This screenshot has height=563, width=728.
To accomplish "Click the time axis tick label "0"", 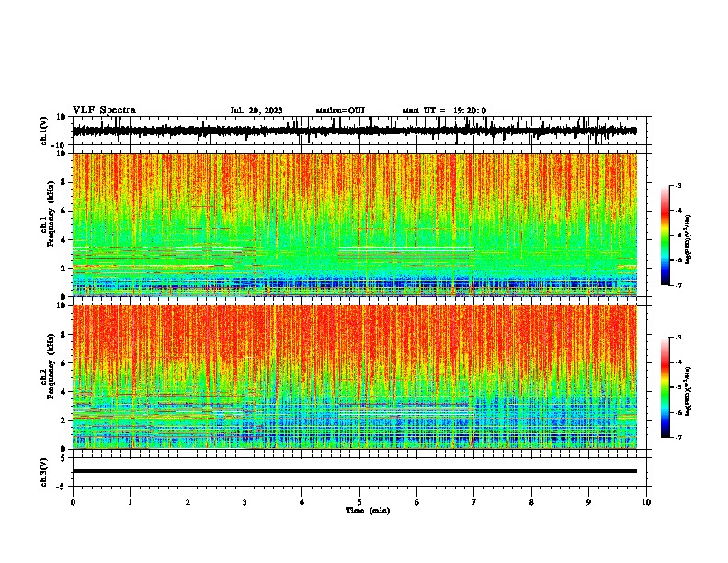I will pos(73,502).
